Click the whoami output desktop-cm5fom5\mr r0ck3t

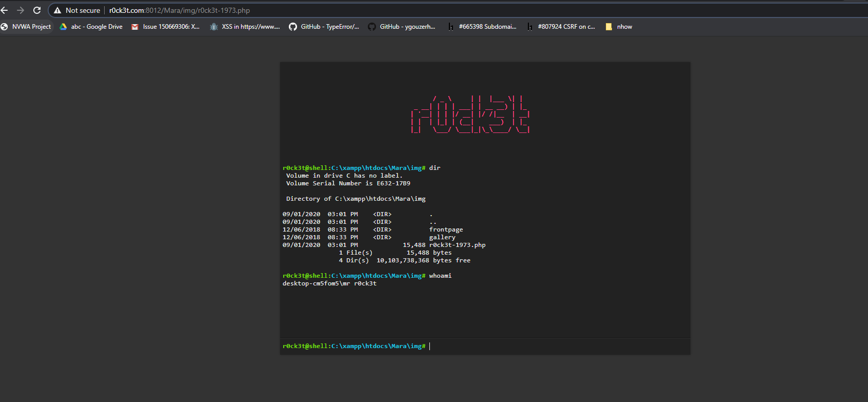pyautogui.click(x=329, y=283)
